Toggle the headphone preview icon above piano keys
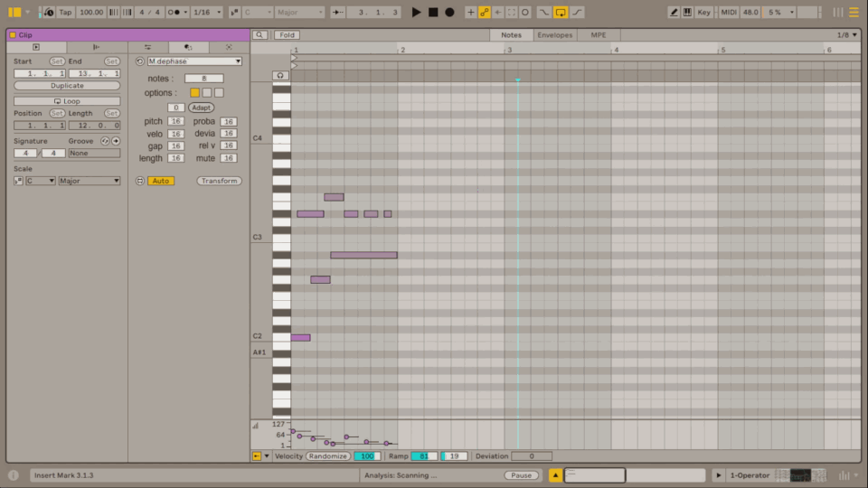 (x=281, y=75)
